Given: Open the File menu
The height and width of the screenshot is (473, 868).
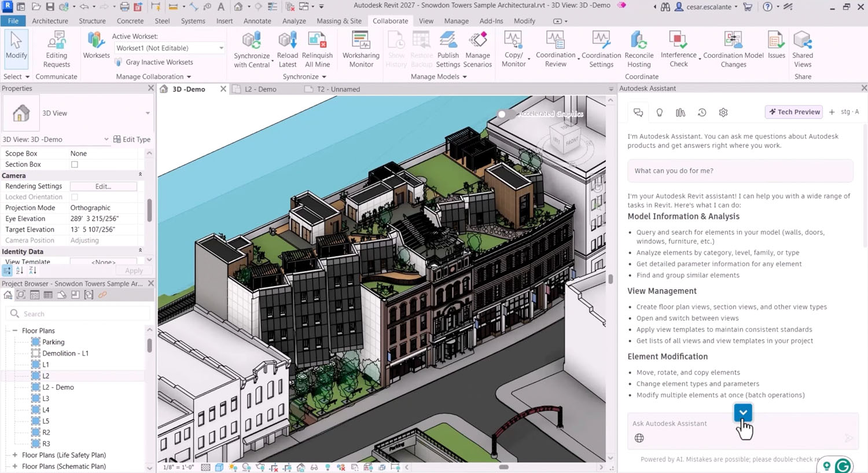Looking at the screenshot, I should 13,21.
